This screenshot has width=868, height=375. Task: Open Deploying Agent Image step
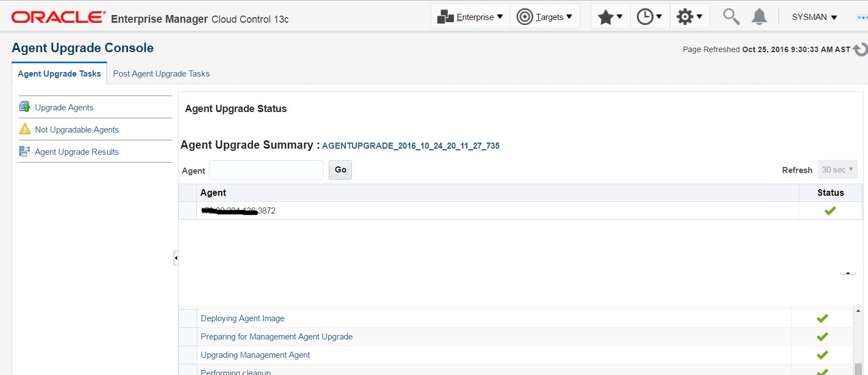pos(242,318)
